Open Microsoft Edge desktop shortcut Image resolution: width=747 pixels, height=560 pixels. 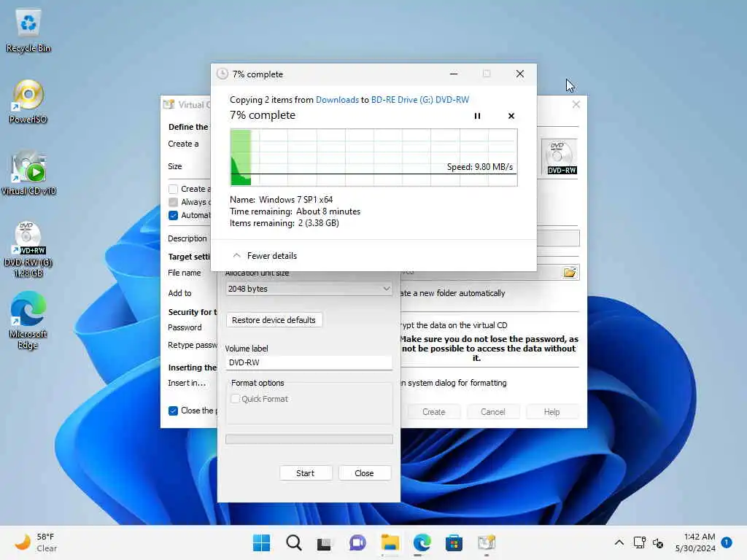point(28,320)
